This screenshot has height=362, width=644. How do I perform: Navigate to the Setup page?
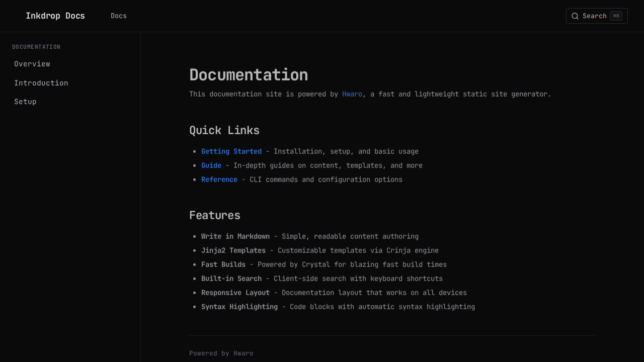coord(25,102)
